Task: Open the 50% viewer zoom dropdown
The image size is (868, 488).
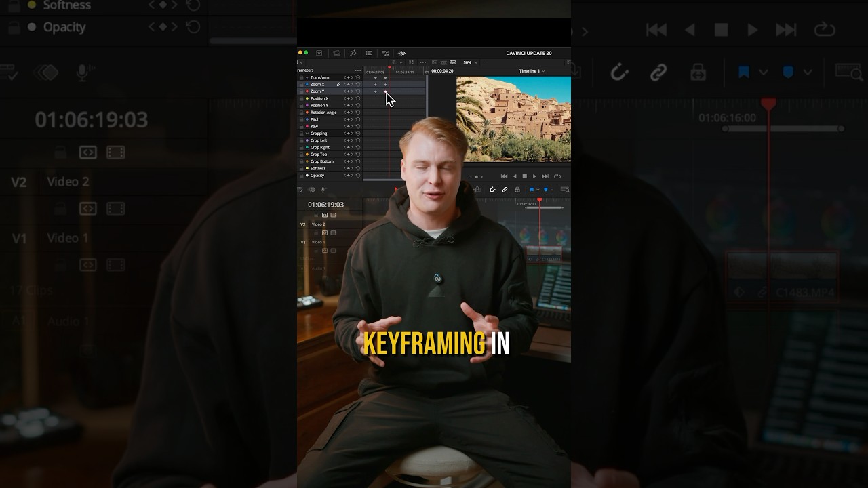Action: point(471,62)
